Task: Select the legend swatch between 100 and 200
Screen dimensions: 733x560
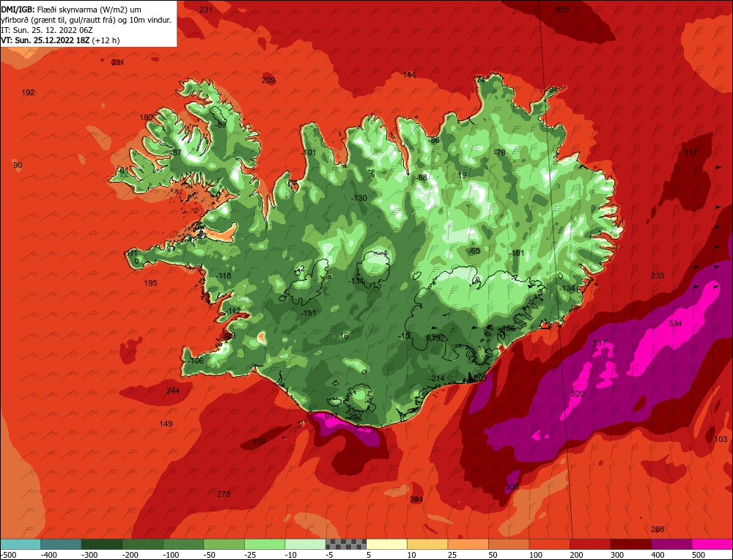Action: point(549,544)
